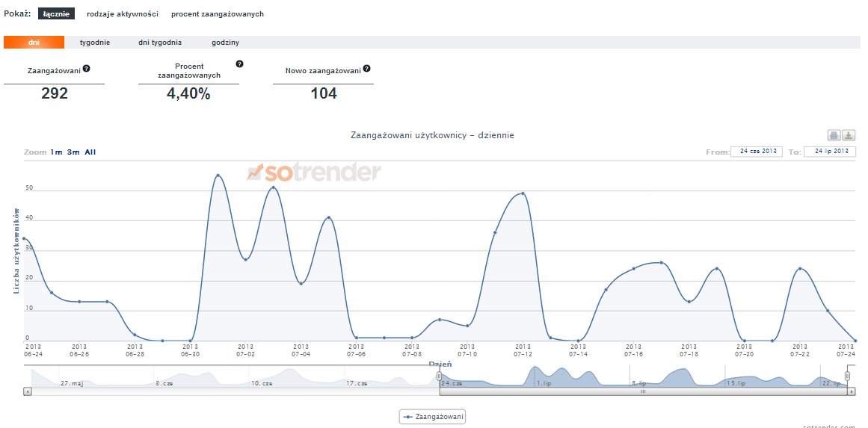Viewport: 868px width, 428px height.
Task: Select 'rodzaje aktywności' view option
Action: [x=123, y=14]
